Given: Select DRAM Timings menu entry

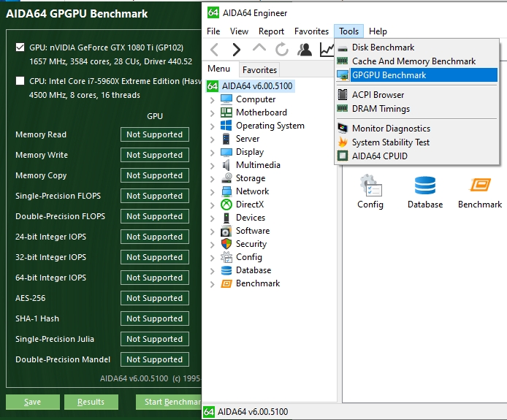Looking at the screenshot, I should 417,109.
